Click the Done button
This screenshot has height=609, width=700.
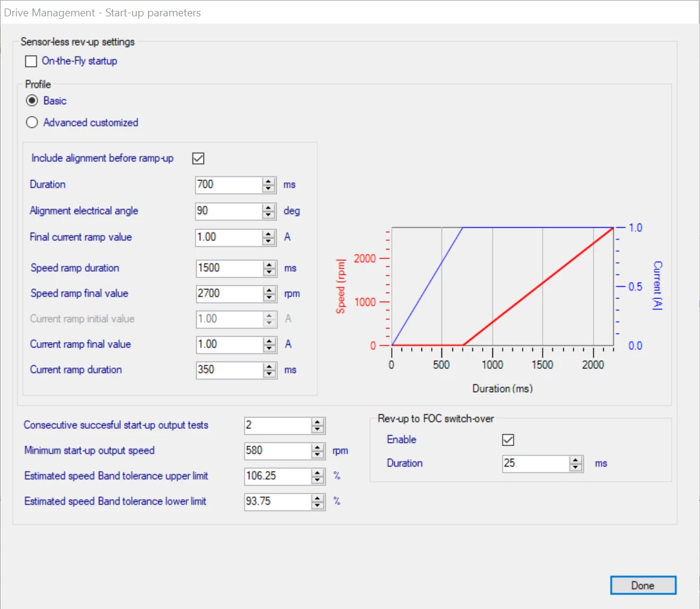(x=643, y=585)
